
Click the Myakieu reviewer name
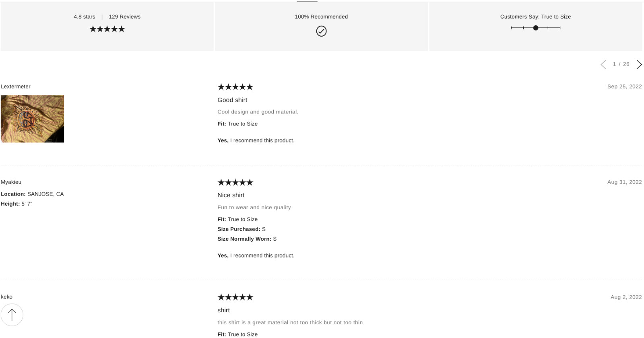coord(11,182)
